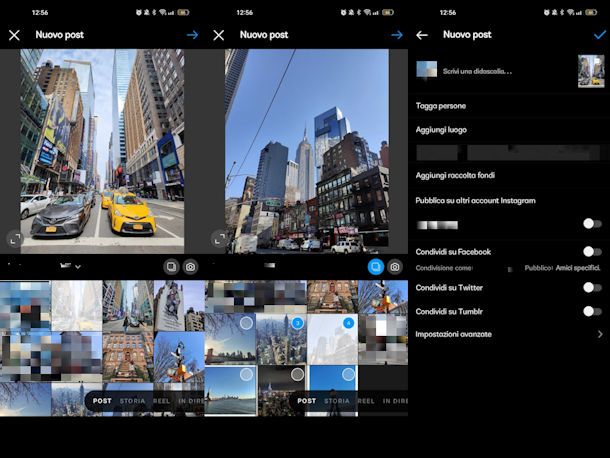Expand crop on Empire State photo
Image resolution: width=610 pixels, height=458 pixels.
[x=220, y=239]
